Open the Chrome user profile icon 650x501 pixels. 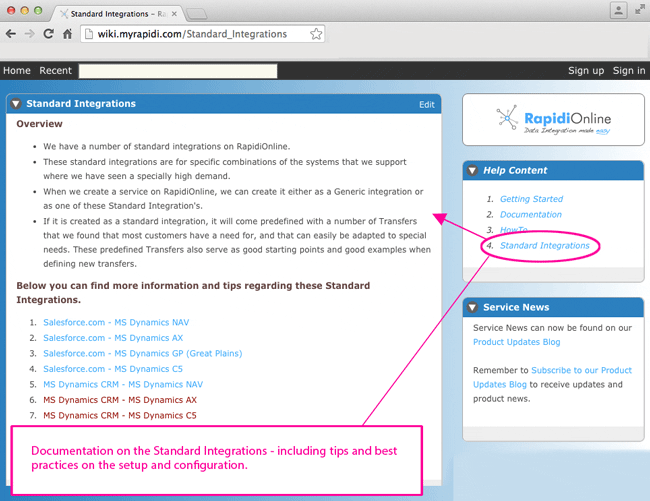click(618, 10)
